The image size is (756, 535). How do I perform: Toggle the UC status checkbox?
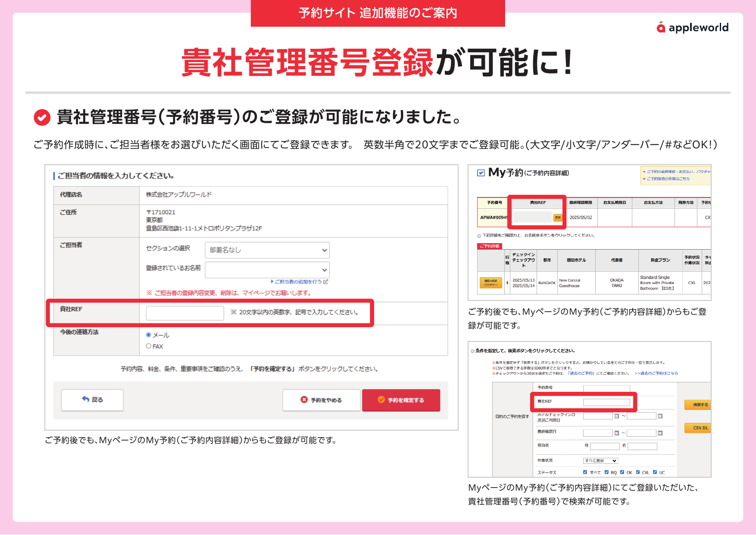pyautogui.click(x=655, y=472)
